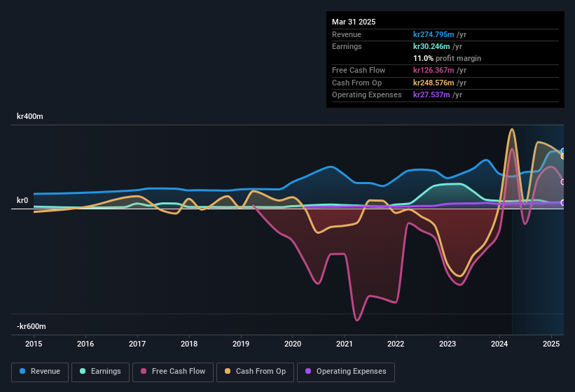Click the 2018 x-axis label

point(189,344)
